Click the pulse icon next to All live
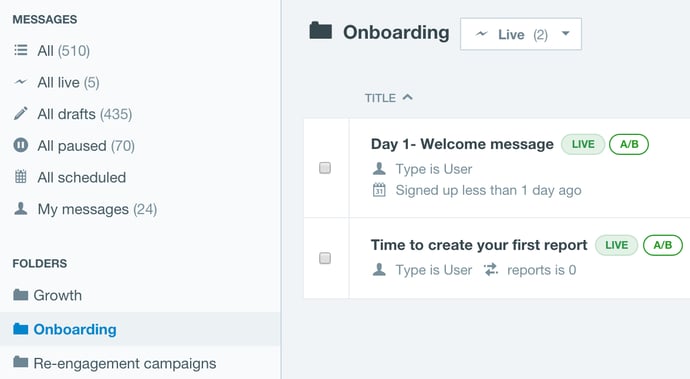This screenshot has height=379, width=690. 20,82
